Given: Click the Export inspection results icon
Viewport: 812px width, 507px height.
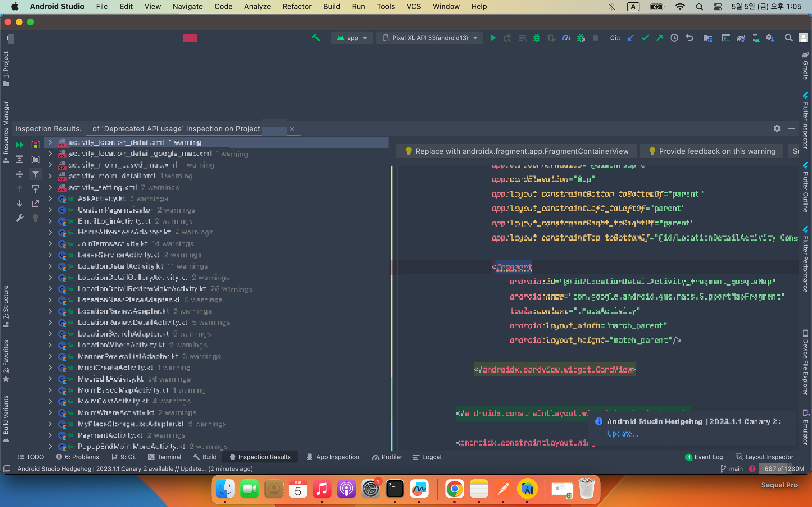Looking at the screenshot, I should click(35, 204).
